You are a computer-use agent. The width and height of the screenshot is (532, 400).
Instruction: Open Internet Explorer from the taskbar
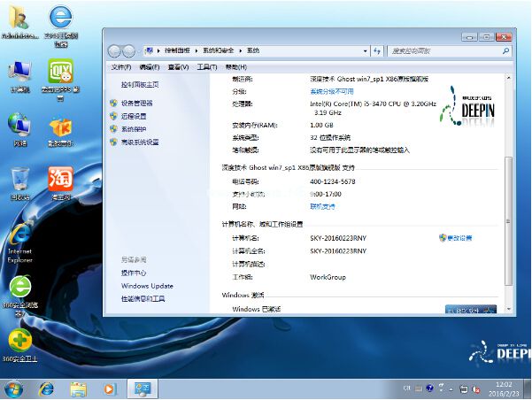point(47,389)
